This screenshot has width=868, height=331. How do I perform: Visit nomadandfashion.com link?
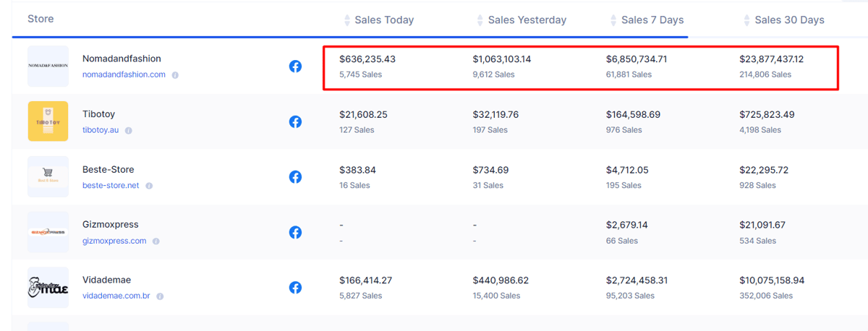tap(124, 74)
